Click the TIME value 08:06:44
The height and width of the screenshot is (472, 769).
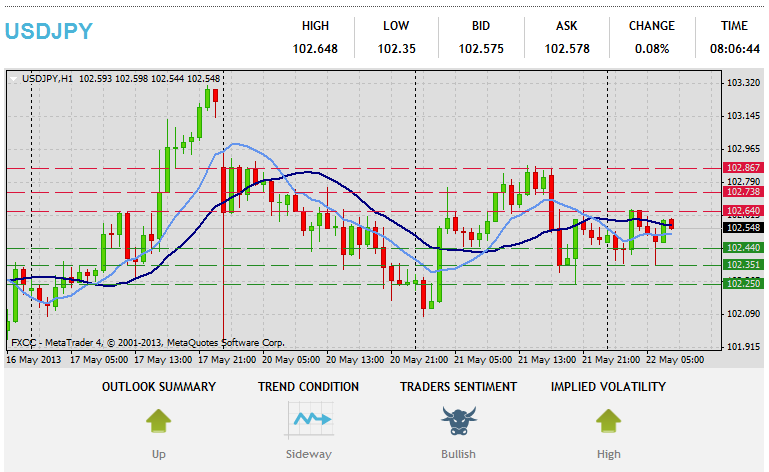735,49
